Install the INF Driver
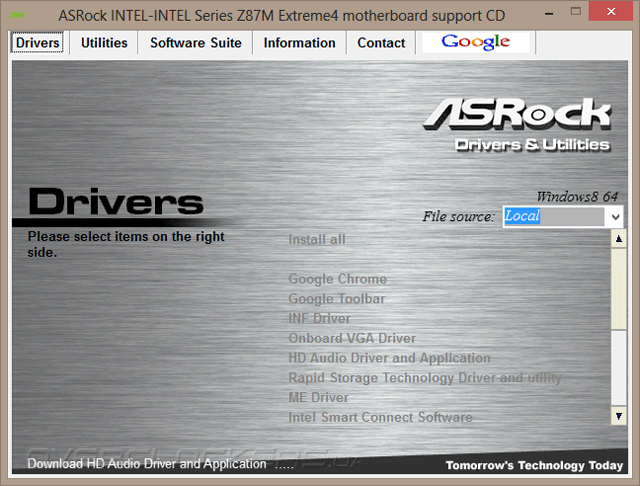 tap(319, 318)
